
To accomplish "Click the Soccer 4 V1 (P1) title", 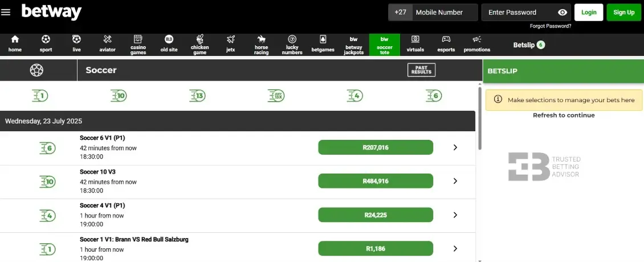I will coord(102,205).
